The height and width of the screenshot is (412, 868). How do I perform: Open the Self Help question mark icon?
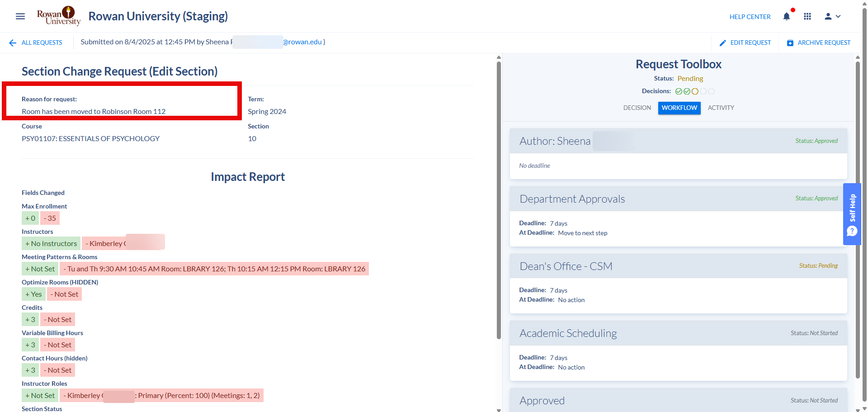click(852, 232)
